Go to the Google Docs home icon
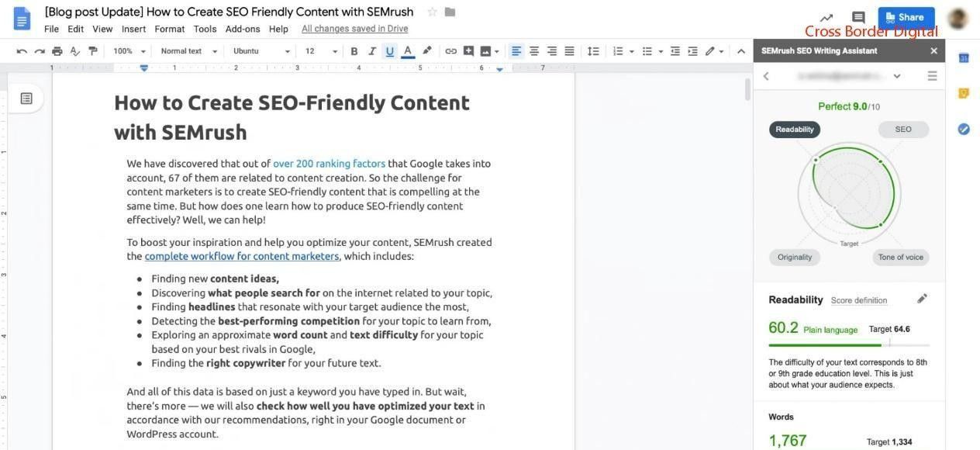The width and height of the screenshot is (980, 450). coord(22,19)
